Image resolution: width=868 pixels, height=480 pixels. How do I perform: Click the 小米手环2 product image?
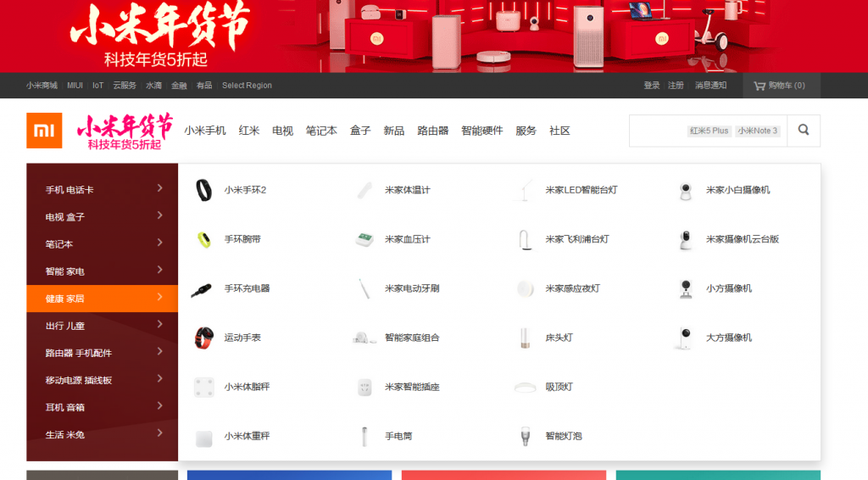[x=203, y=190]
